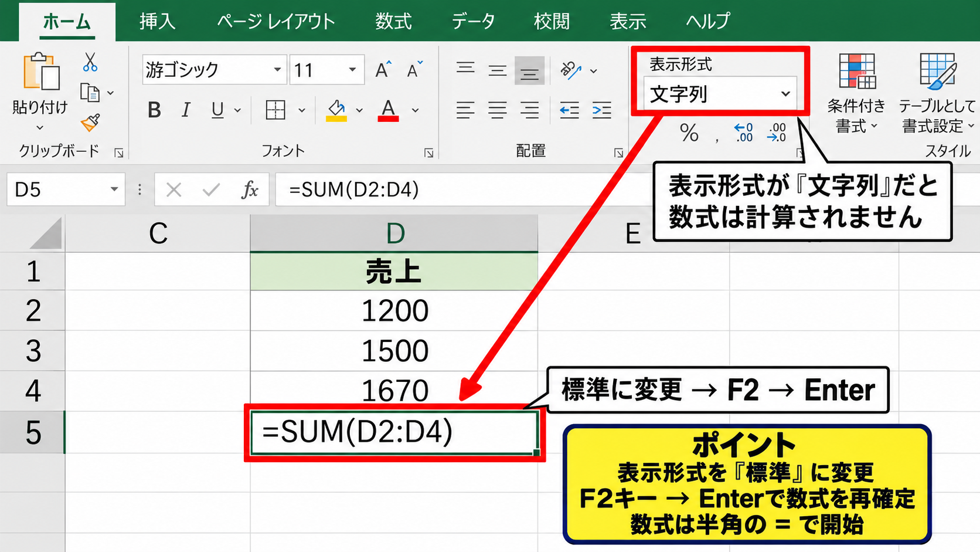Click the Cut scissors icon
980x552 pixels.
coord(90,62)
